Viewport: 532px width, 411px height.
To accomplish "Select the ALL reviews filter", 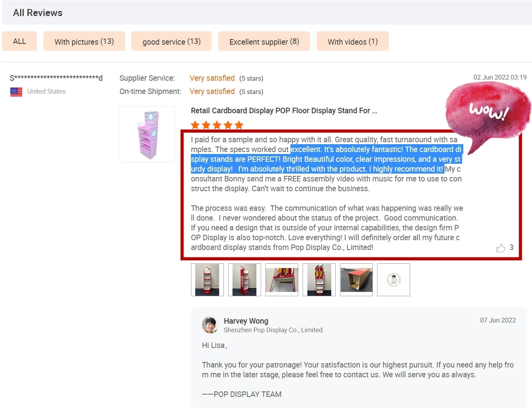I will pyautogui.click(x=19, y=41).
